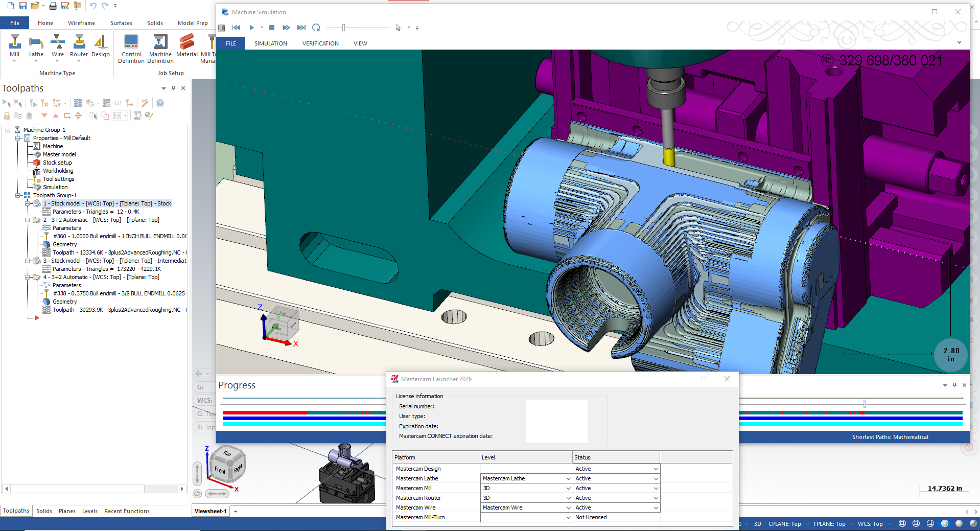This screenshot has height=531, width=980.
Task: Select Tool settings in the tree
Action: [x=59, y=179]
